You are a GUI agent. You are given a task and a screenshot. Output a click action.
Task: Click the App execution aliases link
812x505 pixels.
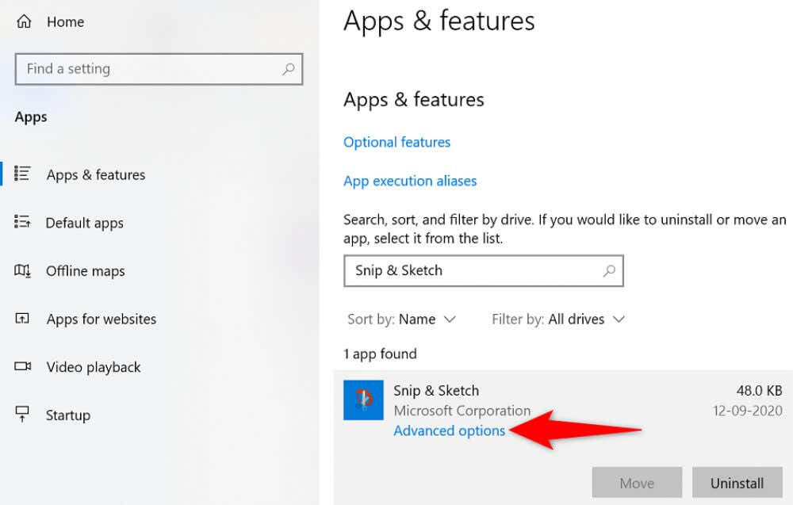[410, 181]
